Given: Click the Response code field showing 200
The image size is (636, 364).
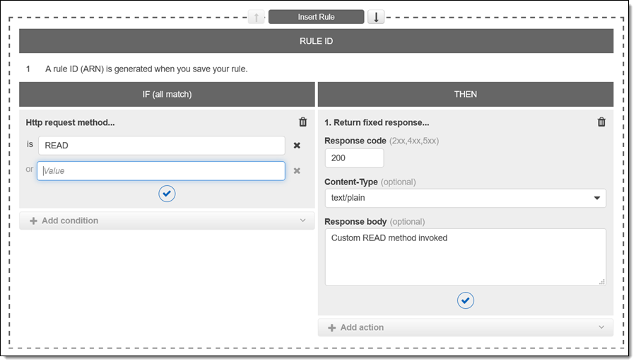Looking at the screenshot, I should tap(354, 158).
